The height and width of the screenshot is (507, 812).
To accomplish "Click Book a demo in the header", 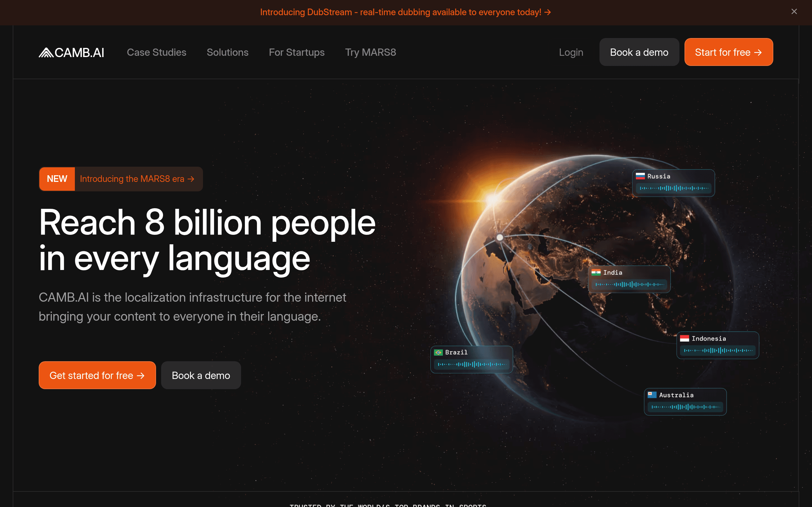I will (639, 52).
